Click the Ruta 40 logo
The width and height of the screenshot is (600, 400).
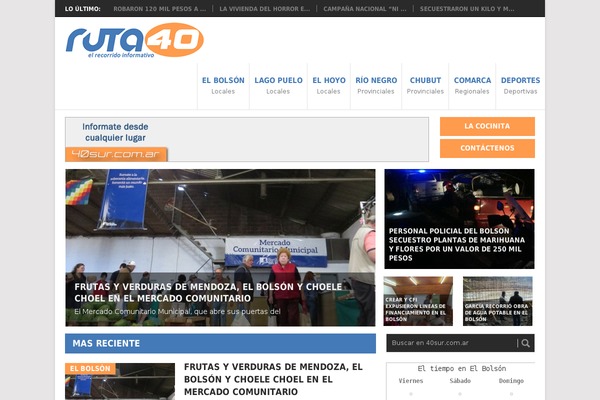click(x=135, y=40)
